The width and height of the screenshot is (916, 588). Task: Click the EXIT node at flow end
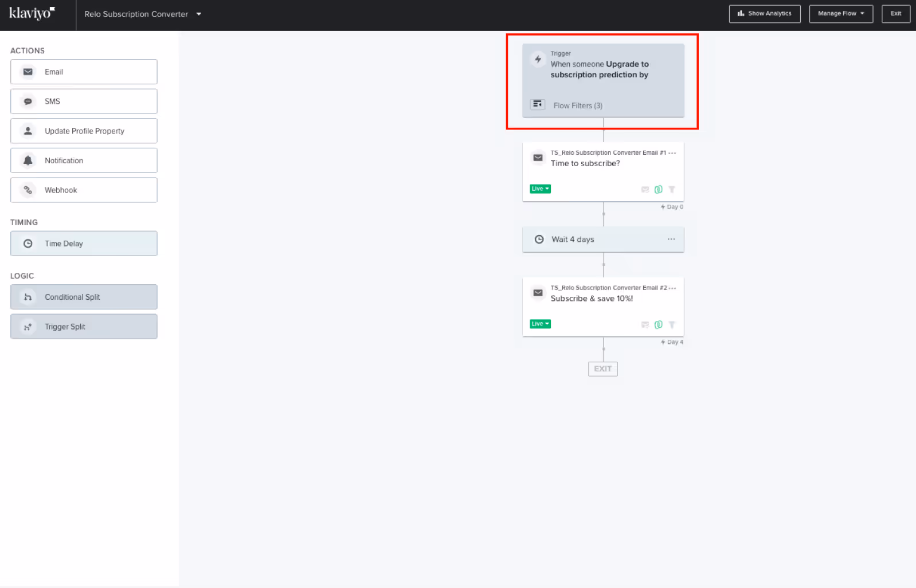603,369
